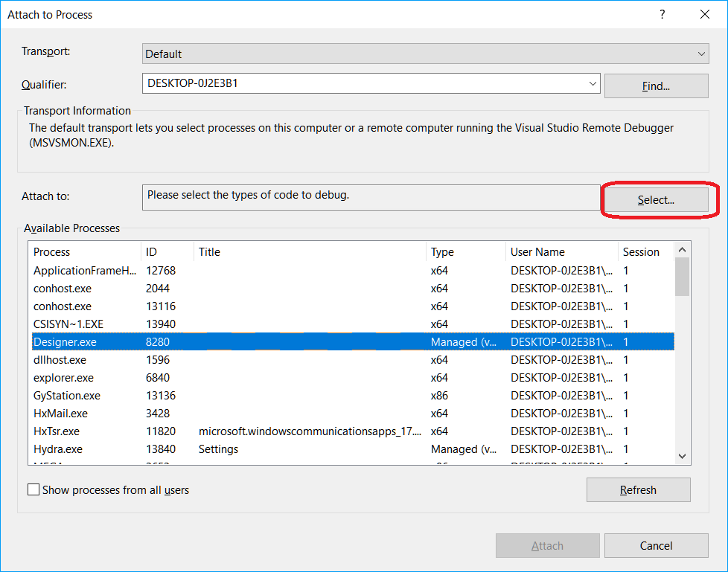Screen dimensions: 728x572
Task: Enable Show processes from all users
Action: (33, 489)
